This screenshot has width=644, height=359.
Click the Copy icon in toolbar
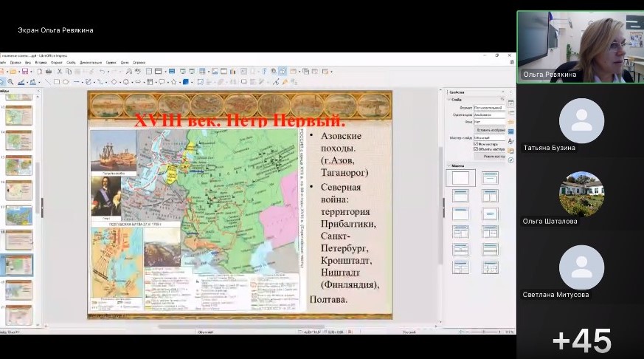click(69, 71)
